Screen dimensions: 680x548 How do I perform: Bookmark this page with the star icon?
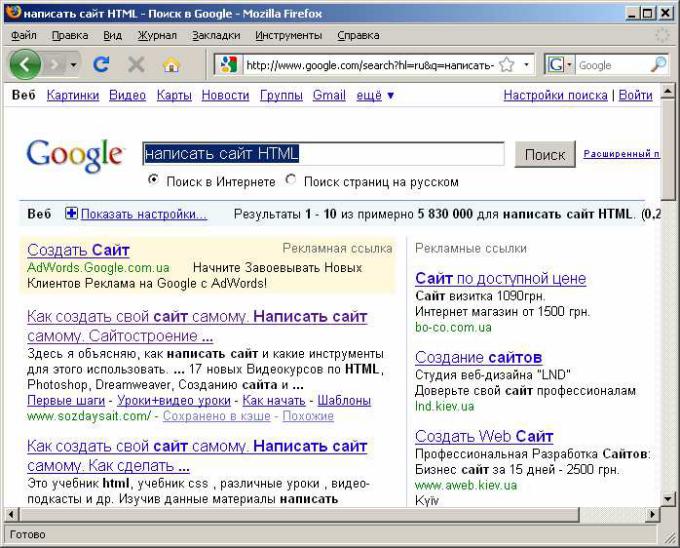click(506, 65)
